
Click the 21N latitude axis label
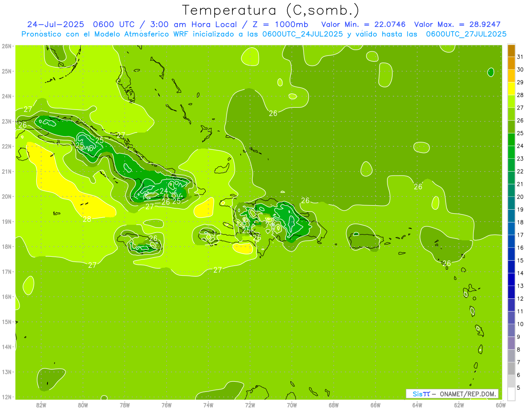coord(7,172)
